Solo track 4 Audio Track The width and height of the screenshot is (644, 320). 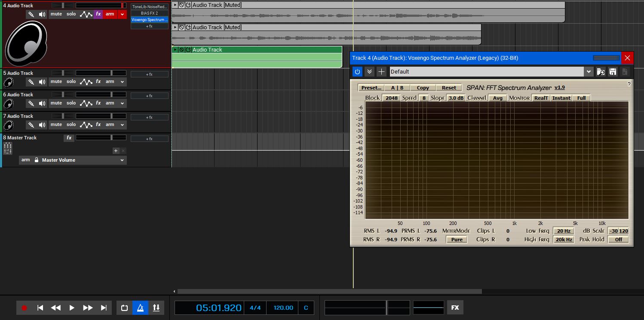(71, 14)
